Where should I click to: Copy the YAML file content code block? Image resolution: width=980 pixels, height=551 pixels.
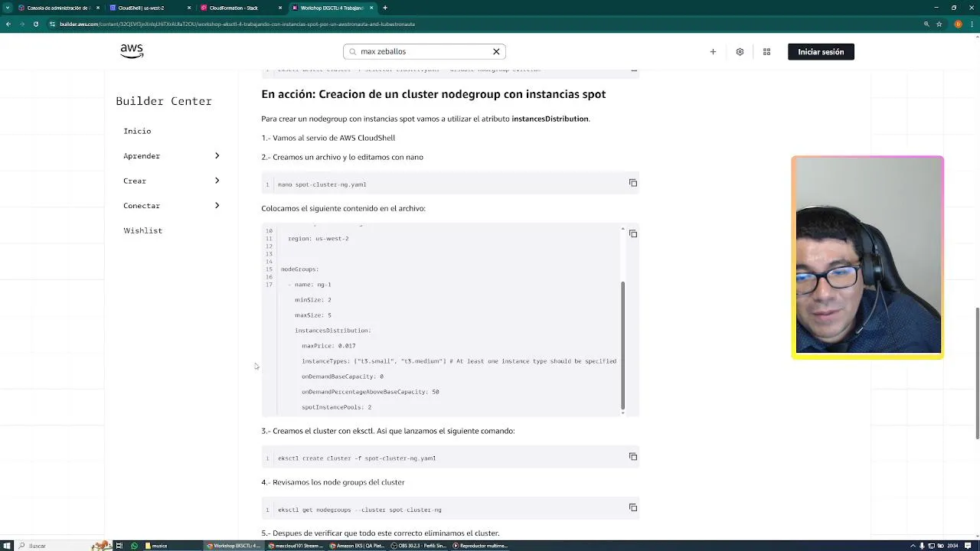[x=633, y=233]
